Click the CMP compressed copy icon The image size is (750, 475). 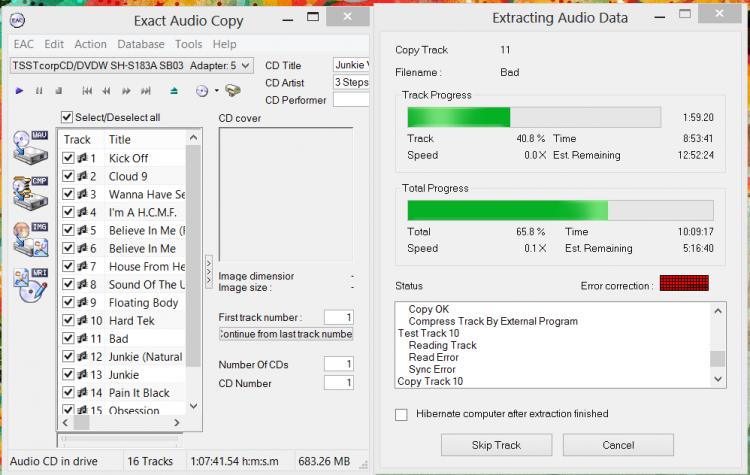pos(28,191)
